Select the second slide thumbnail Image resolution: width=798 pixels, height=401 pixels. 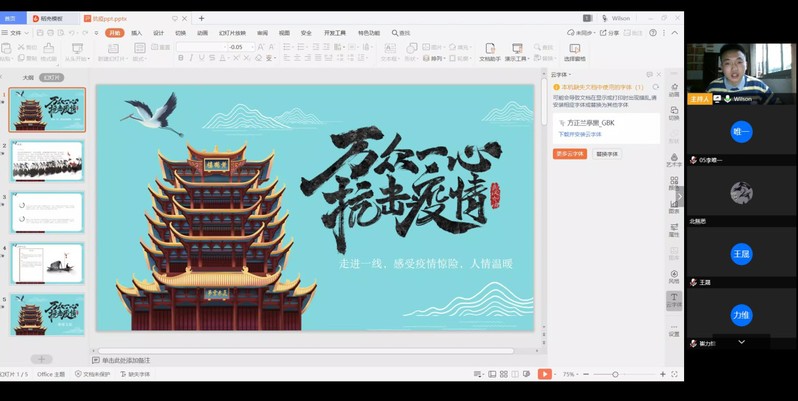click(47, 161)
